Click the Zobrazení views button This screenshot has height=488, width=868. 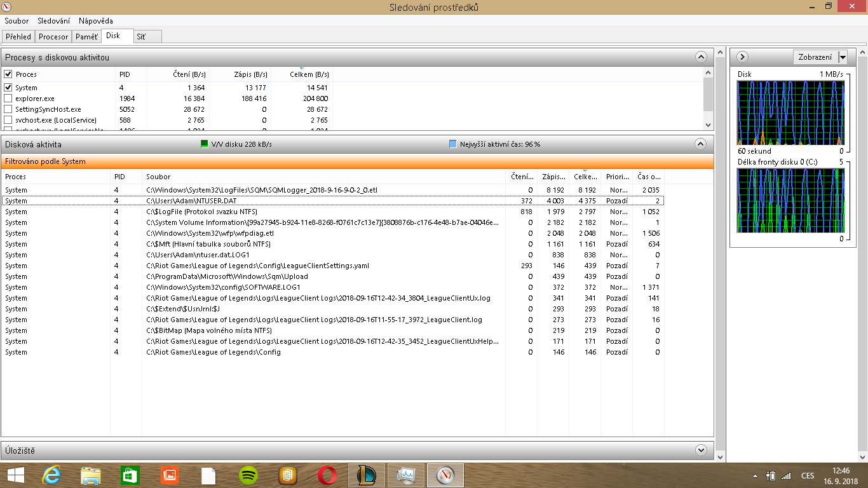[815, 57]
